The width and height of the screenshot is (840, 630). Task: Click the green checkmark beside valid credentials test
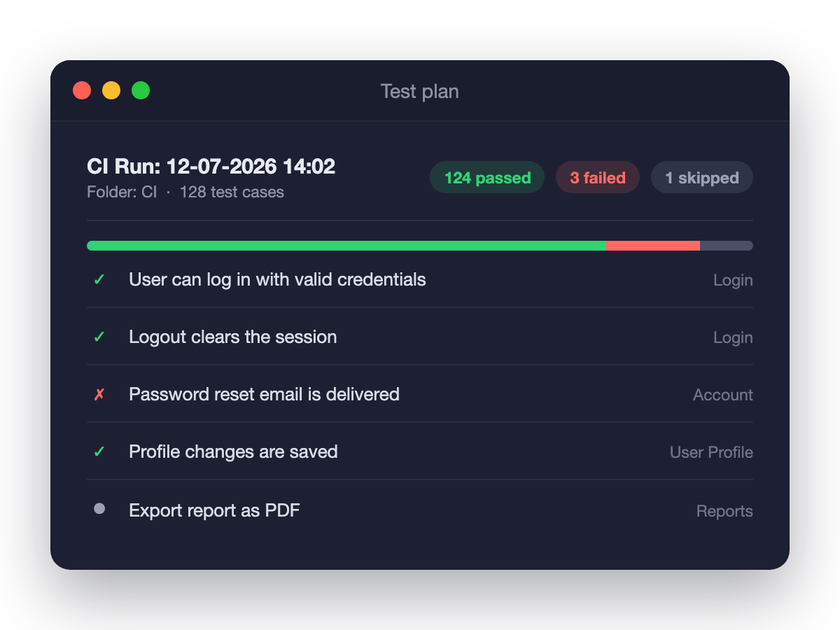click(99, 280)
